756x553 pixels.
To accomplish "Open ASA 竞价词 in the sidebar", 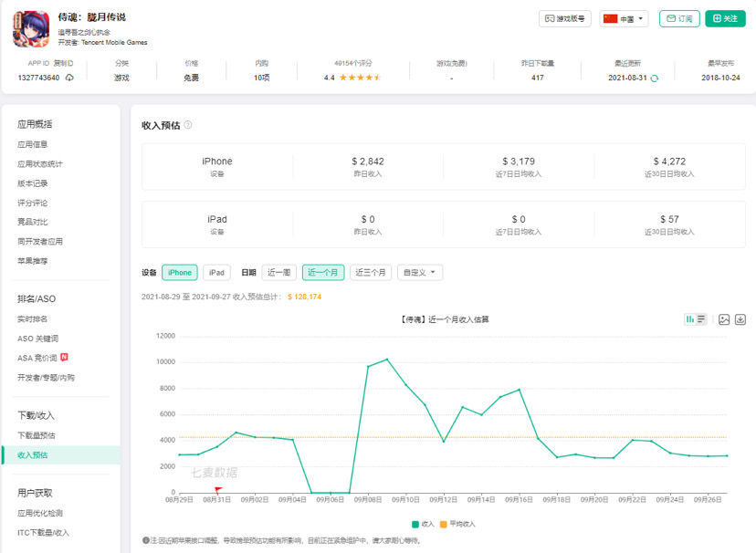I will 37,358.
